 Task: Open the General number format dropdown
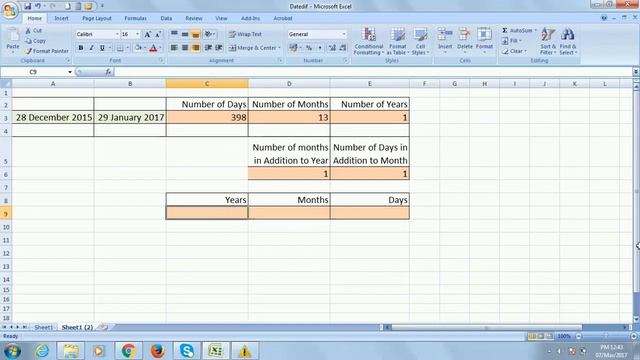pyautogui.click(x=344, y=34)
